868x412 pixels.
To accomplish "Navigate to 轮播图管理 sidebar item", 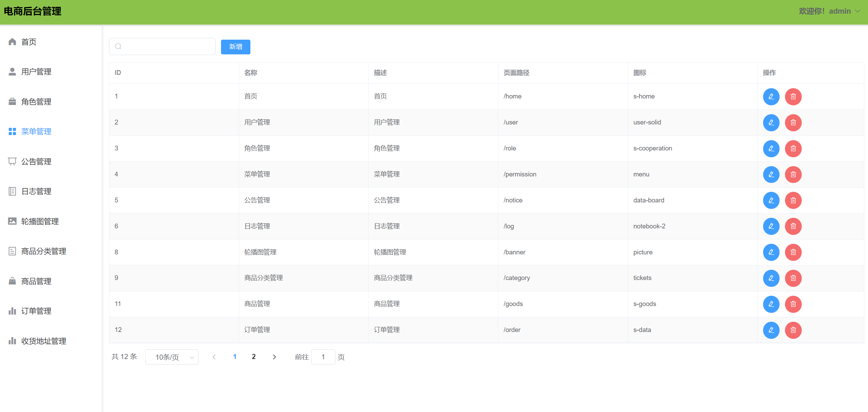I will (40, 222).
